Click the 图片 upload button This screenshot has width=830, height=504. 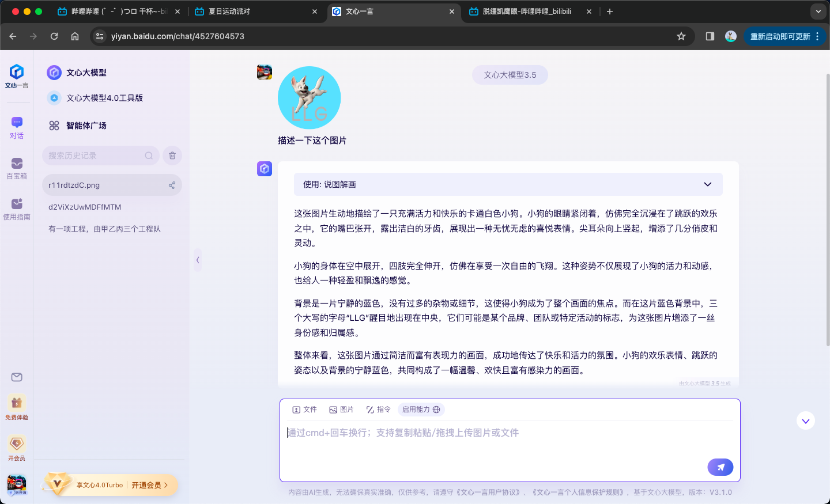click(x=341, y=410)
